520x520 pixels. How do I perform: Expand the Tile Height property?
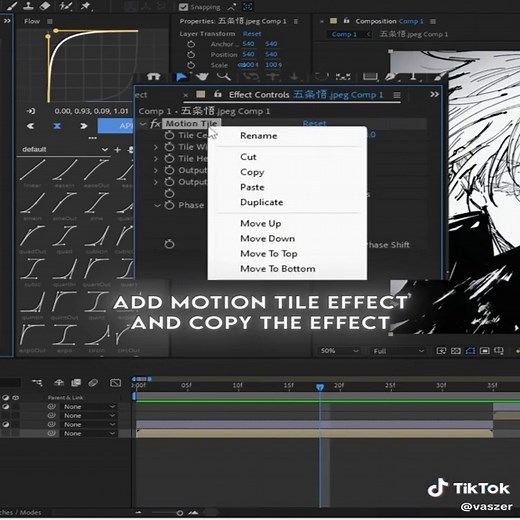point(156,159)
